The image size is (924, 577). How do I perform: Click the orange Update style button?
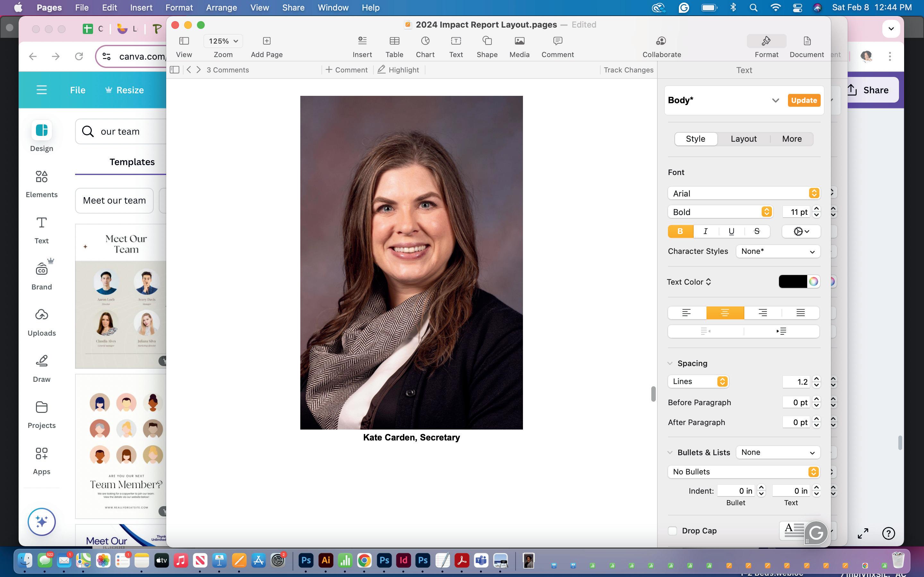click(x=804, y=100)
